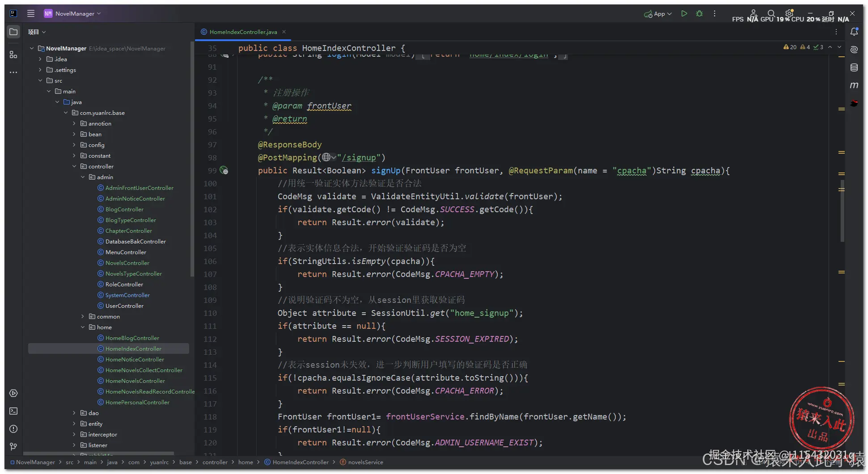Select DatabaseBakController in the project tree
Image resolution: width=868 pixels, height=474 pixels.
135,241
